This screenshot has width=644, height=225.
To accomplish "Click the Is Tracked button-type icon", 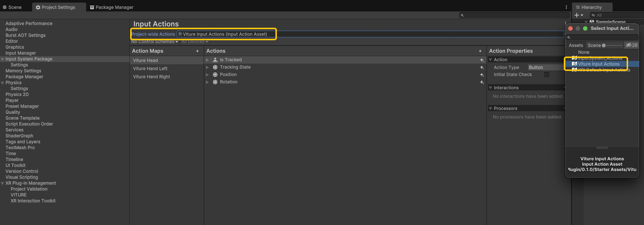I will tap(215, 60).
